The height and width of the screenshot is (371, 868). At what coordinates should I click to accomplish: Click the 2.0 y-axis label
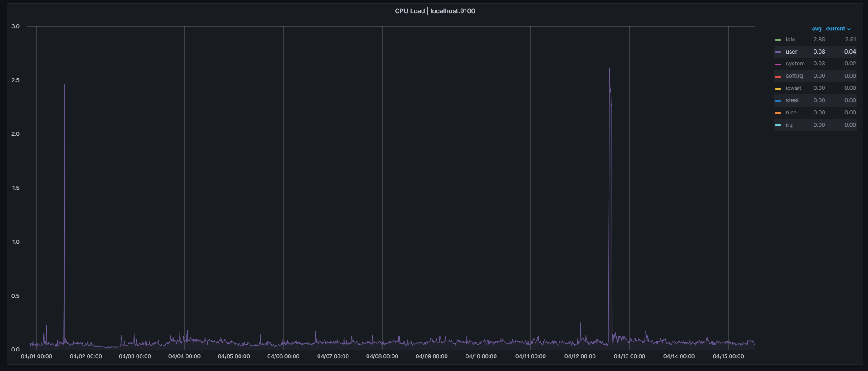pos(15,134)
